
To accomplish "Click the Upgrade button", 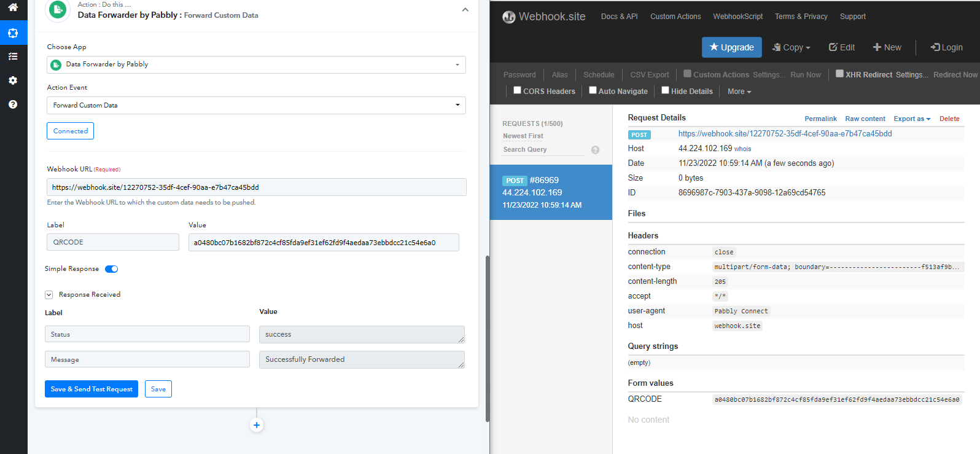I will click(x=732, y=47).
